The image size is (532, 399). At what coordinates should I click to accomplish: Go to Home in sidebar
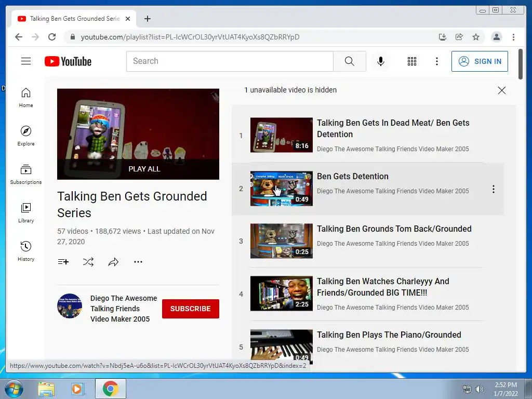click(26, 98)
